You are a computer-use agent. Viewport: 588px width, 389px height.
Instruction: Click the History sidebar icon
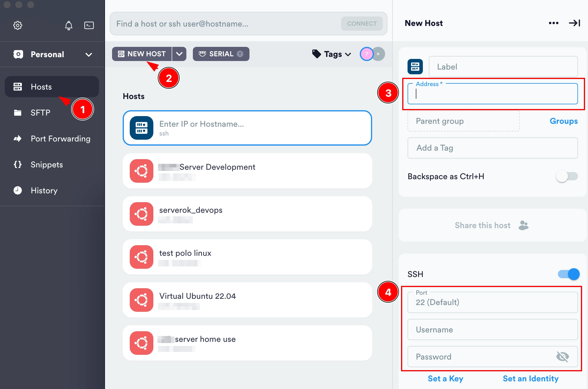click(x=18, y=190)
